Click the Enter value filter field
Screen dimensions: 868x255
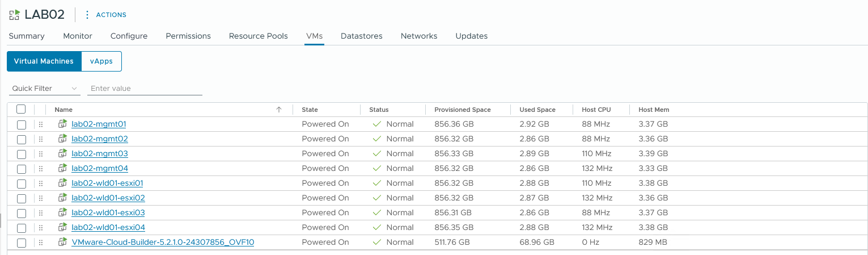point(145,89)
